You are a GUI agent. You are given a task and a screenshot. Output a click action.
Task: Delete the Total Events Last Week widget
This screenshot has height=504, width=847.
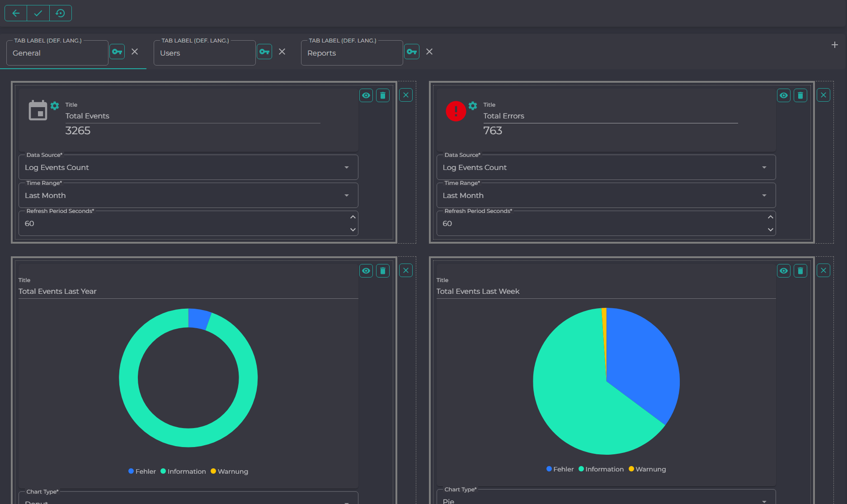click(x=800, y=271)
